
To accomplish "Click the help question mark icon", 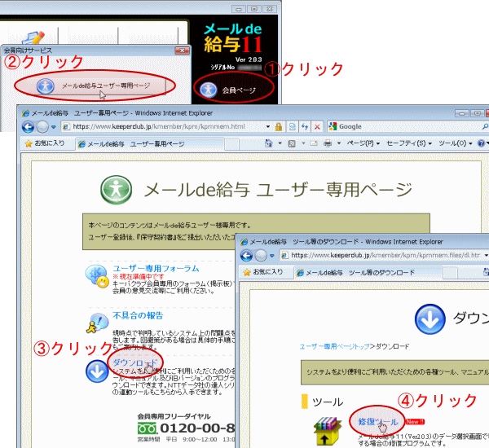I will click(x=481, y=143).
